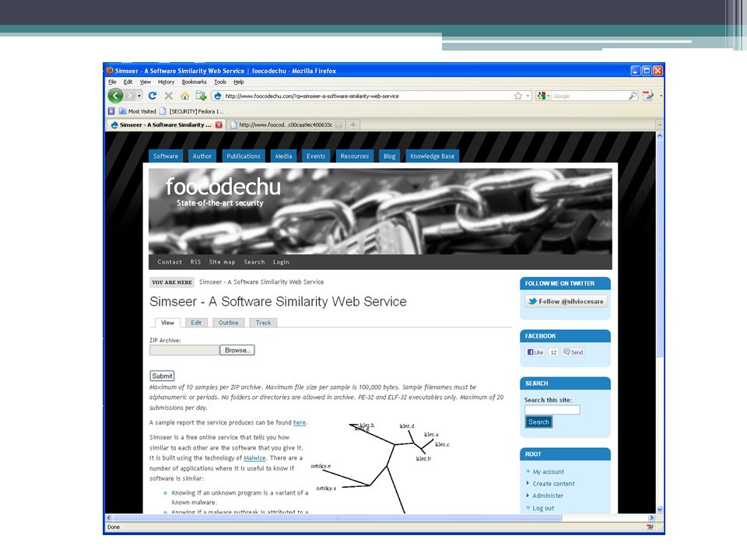Open the list all tabs dropdown

tap(660, 124)
